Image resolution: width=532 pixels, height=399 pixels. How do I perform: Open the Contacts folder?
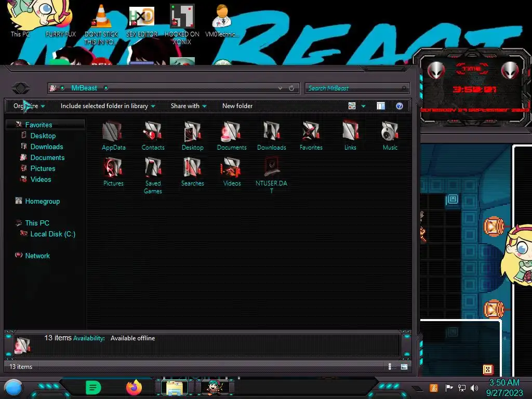[153, 136]
